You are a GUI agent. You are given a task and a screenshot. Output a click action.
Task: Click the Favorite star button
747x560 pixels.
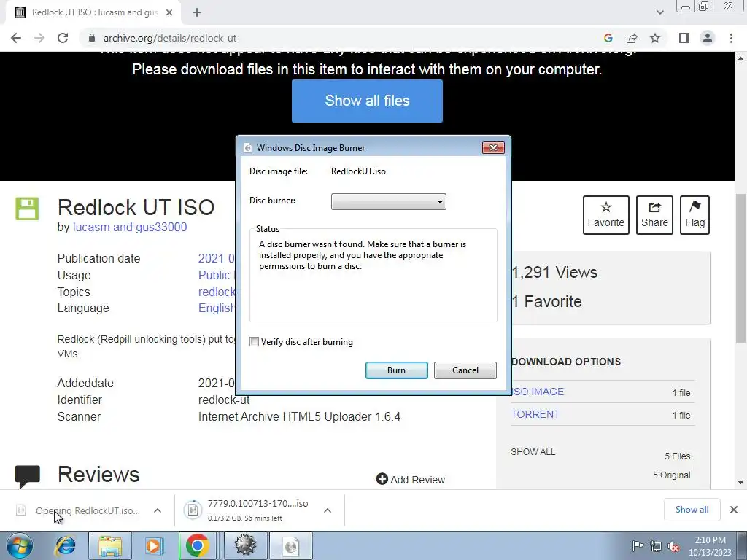click(x=605, y=215)
